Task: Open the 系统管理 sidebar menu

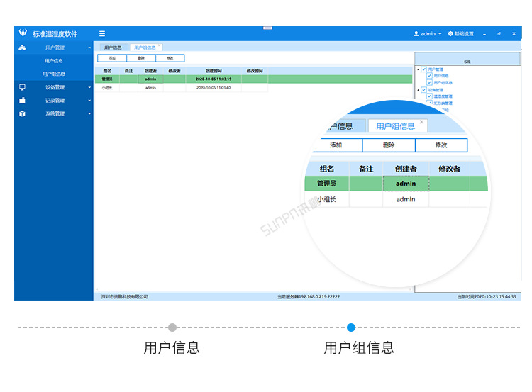Action: [55, 113]
